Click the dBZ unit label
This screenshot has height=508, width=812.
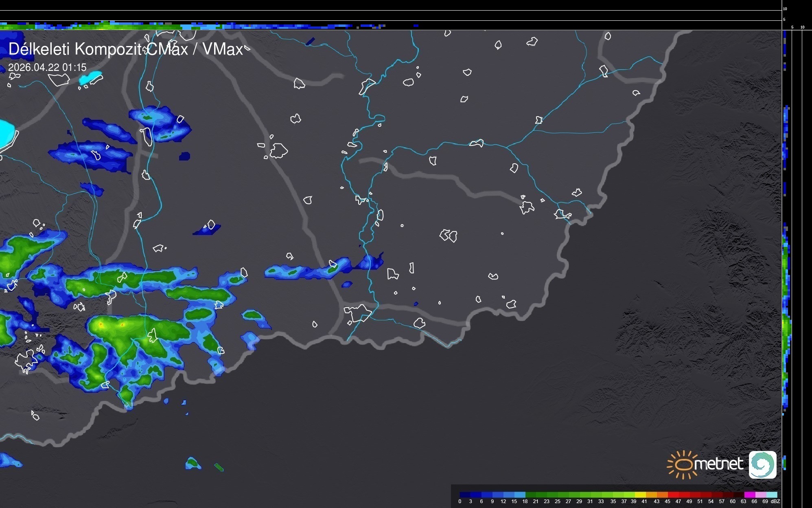tap(775, 501)
